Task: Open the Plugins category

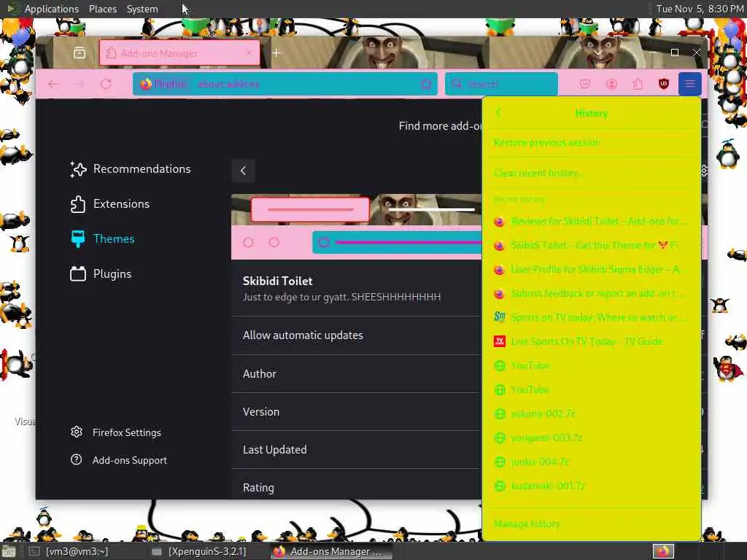Action: 101,274
